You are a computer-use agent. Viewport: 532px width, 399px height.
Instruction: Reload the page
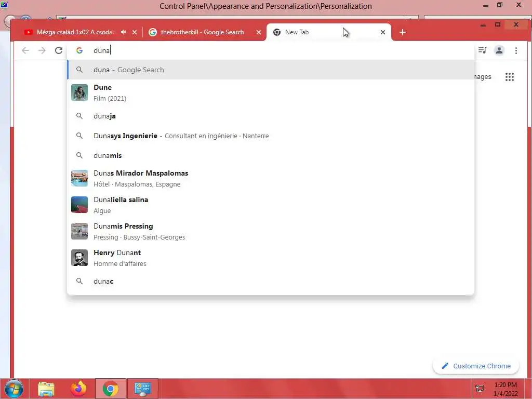(x=59, y=50)
